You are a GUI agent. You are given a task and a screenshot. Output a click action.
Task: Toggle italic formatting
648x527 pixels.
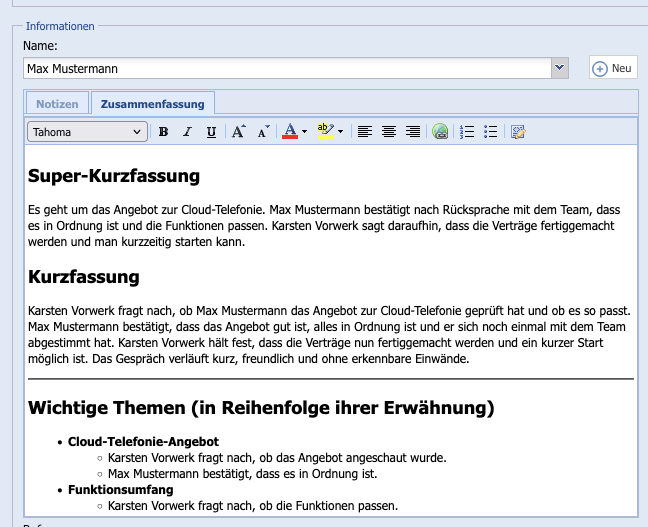coord(187,132)
